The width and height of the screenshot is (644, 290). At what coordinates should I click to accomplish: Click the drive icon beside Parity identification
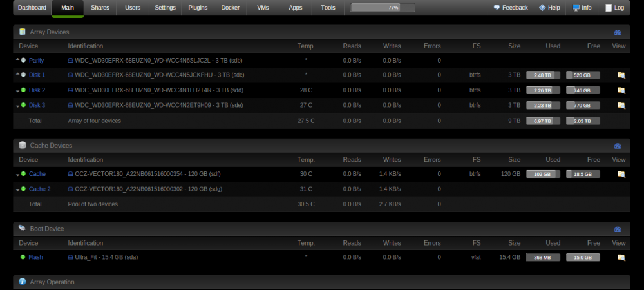click(70, 61)
